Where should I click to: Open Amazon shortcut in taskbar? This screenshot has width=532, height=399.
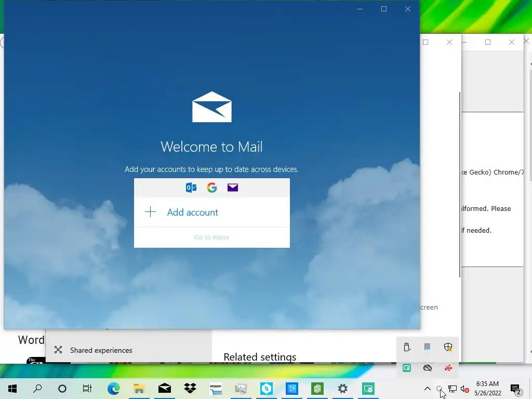tap(216, 389)
